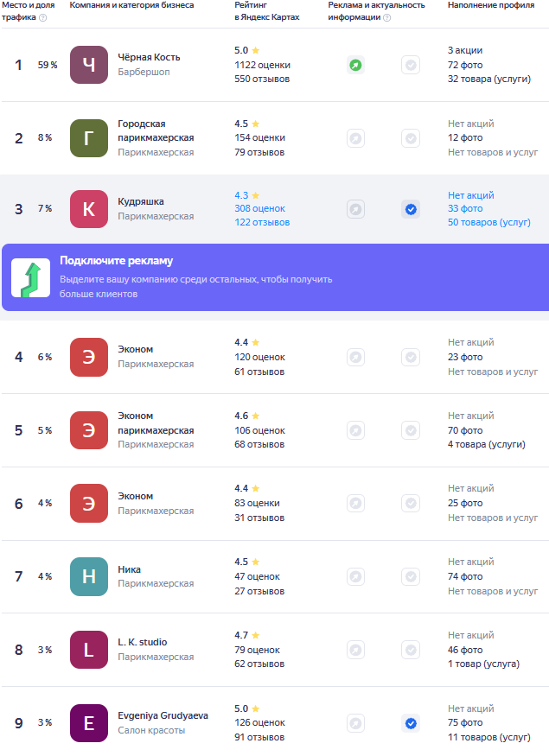Click Салон красоты category label

(x=151, y=730)
